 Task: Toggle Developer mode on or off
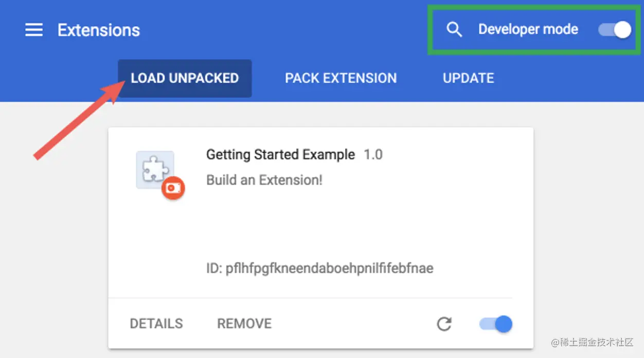[x=614, y=30]
